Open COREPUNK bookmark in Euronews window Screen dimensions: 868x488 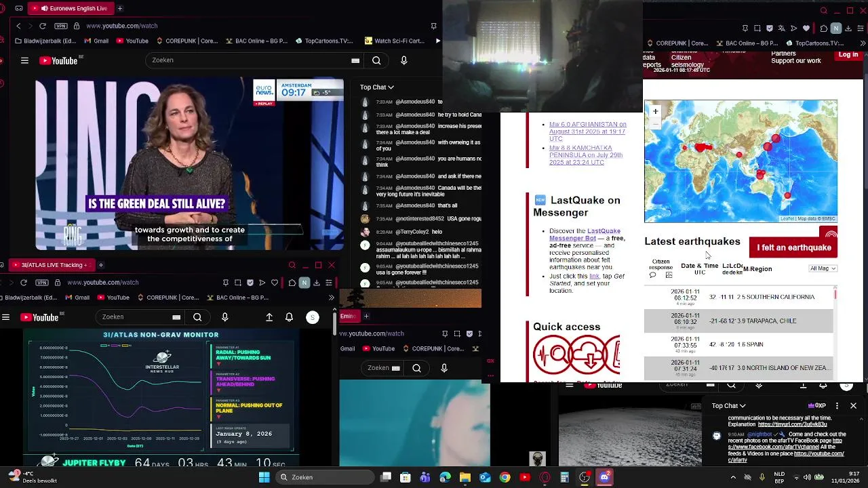coord(186,41)
